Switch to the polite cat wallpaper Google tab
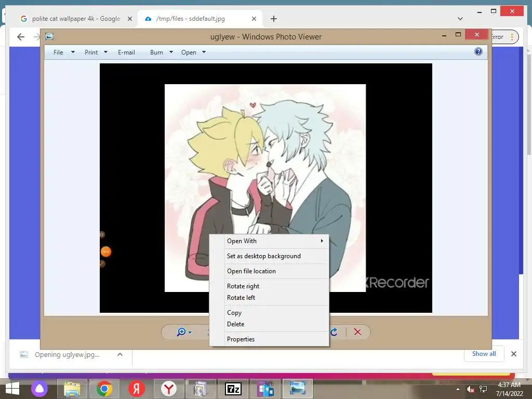Screen dimensions: 532x399 click(x=75, y=19)
